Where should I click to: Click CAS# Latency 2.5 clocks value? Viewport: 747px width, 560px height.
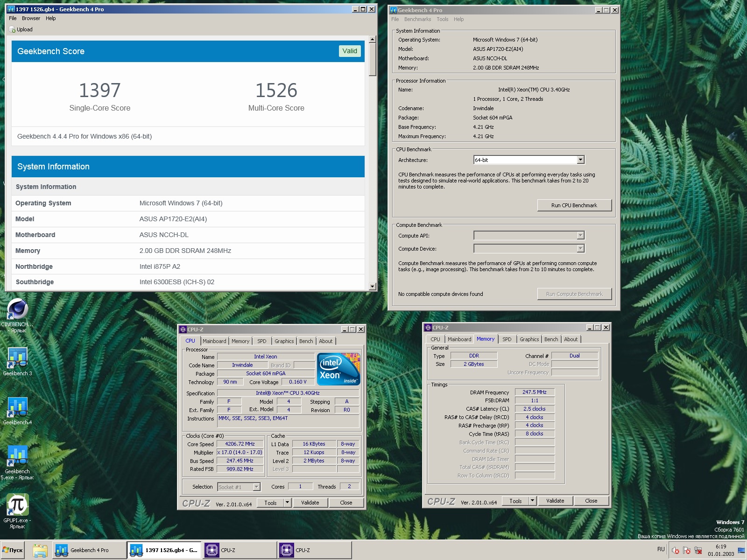[x=535, y=409]
